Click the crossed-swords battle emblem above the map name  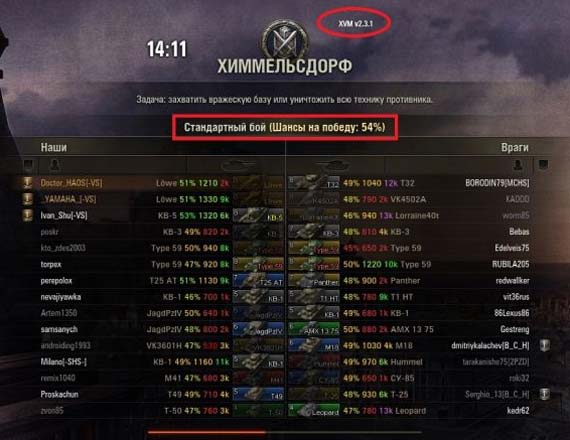point(285,39)
